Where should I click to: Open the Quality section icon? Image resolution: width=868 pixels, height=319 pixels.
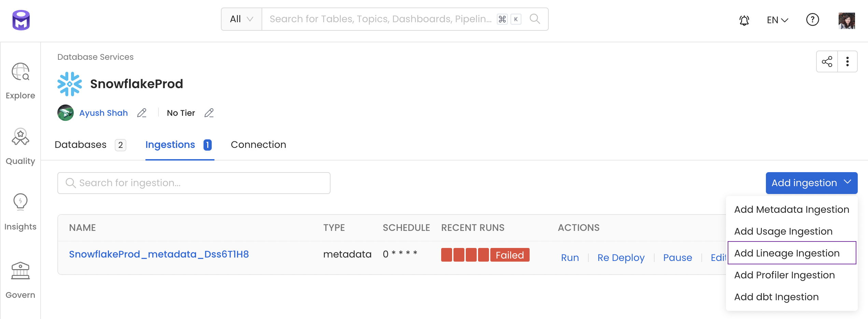point(20,137)
